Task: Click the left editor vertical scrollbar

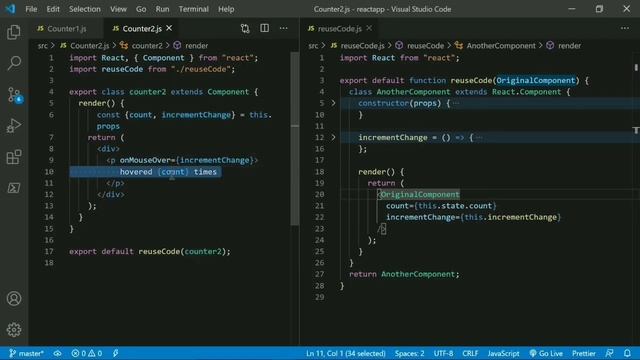Action: (295, 139)
